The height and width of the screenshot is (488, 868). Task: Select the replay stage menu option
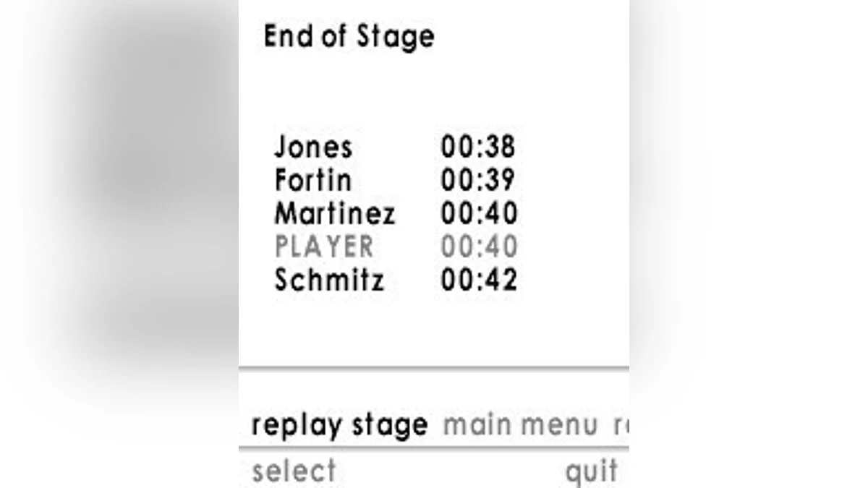pos(339,425)
